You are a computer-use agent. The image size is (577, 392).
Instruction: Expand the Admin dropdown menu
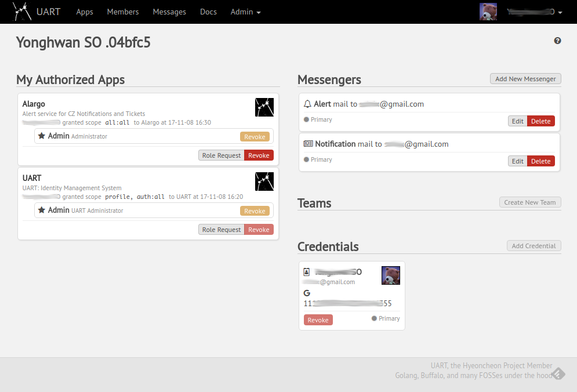(x=245, y=12)
